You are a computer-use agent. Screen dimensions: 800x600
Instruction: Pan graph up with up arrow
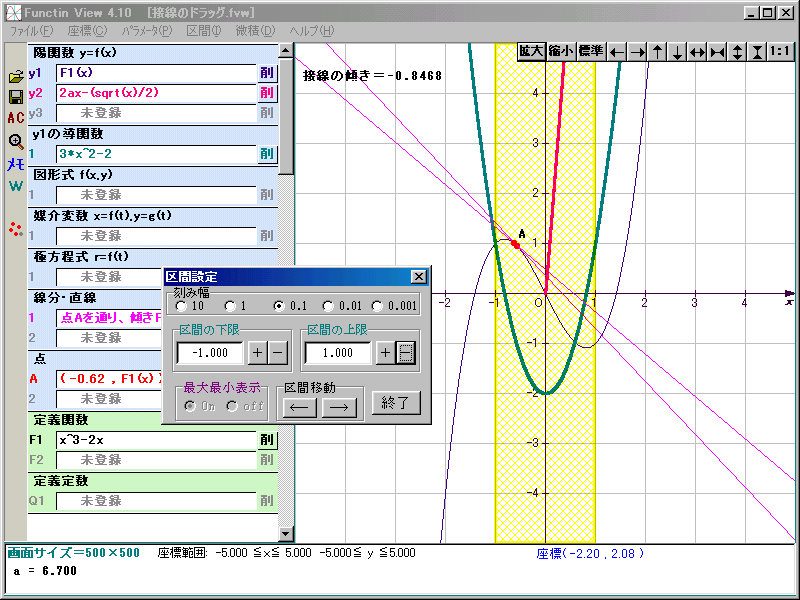click(x=658, y=52)
